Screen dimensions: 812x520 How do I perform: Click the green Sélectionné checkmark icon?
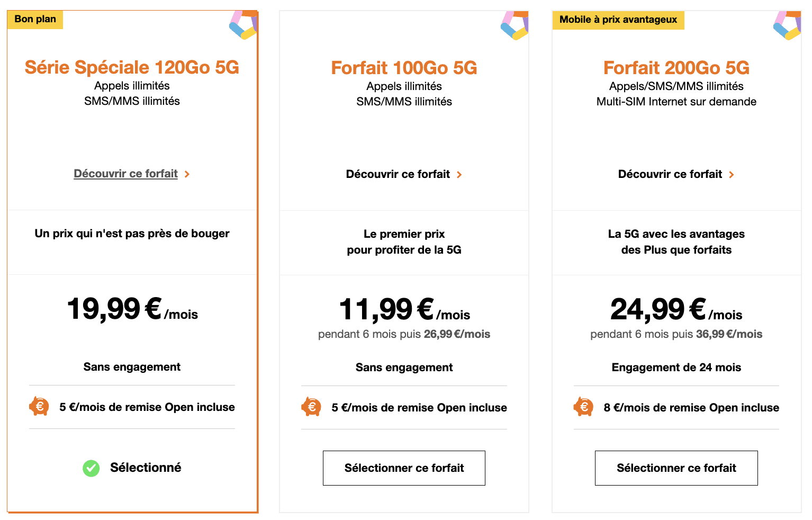91,468
